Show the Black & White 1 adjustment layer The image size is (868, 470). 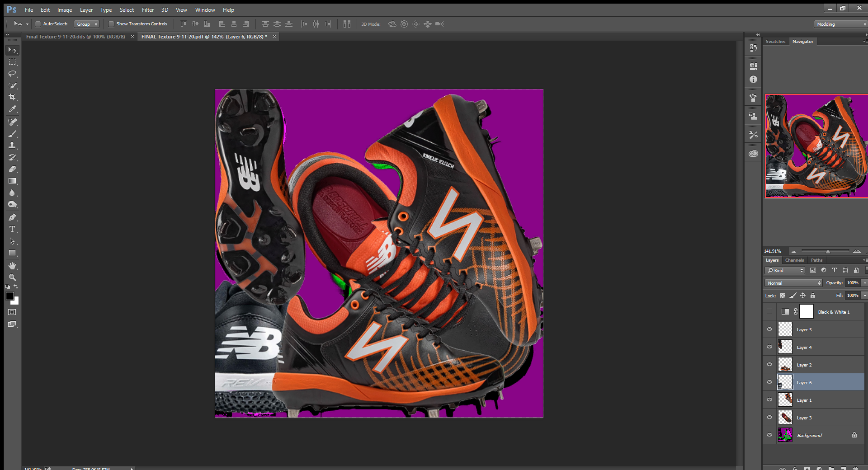[769, 311]
